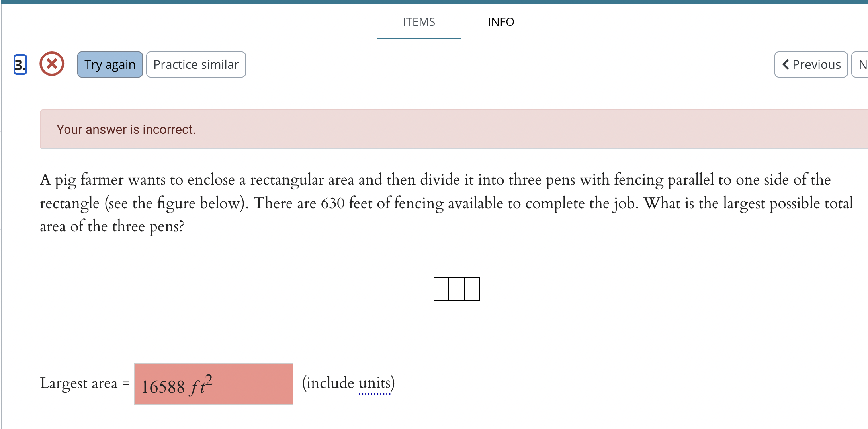Click the Largest area label
The height and width of the screenshot is (429, 868).
pos(82,383)
